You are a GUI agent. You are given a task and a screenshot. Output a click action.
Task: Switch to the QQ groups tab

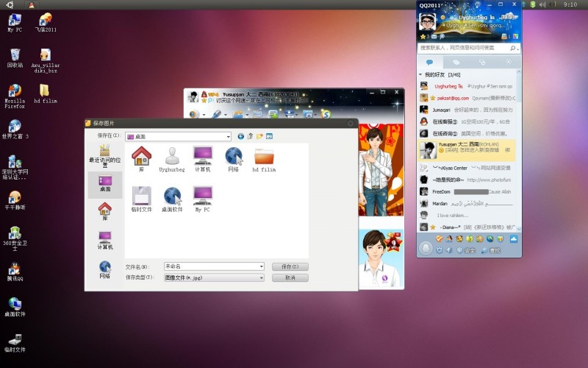click(456, 62)
